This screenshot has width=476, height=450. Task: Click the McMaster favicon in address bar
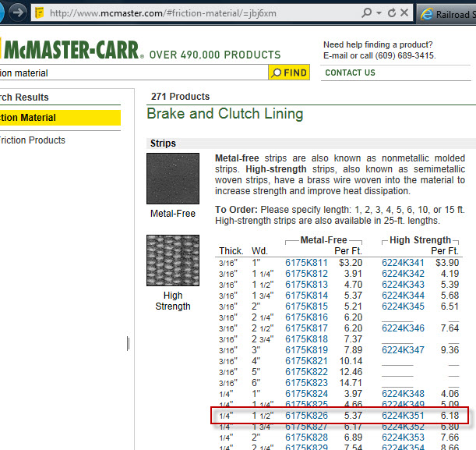pyautogui.click(x=40, y=13)
